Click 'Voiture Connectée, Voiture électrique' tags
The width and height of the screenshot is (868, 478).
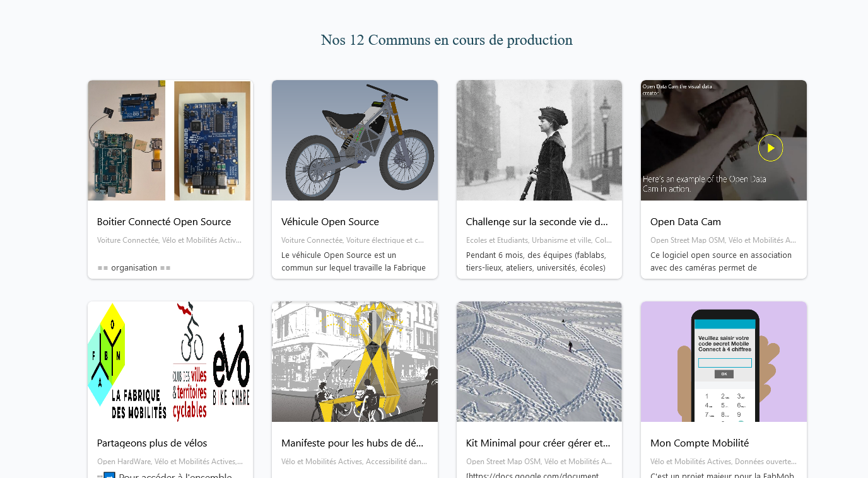(353, 240)
